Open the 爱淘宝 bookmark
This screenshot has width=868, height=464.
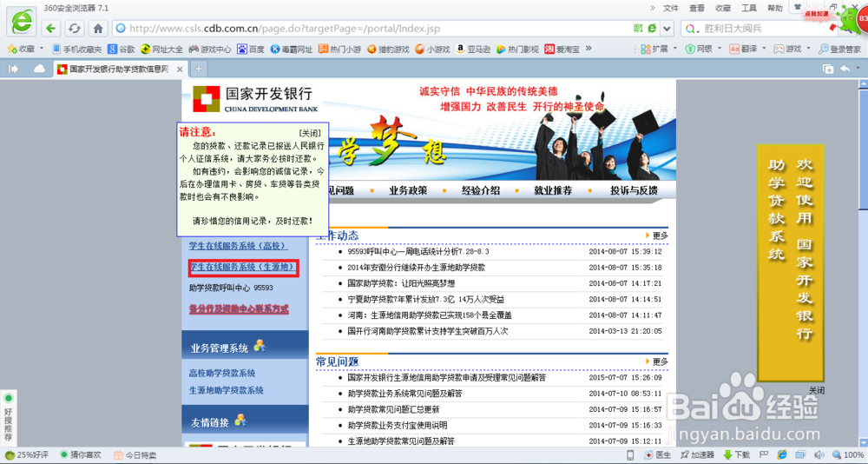tap(562, 49)
